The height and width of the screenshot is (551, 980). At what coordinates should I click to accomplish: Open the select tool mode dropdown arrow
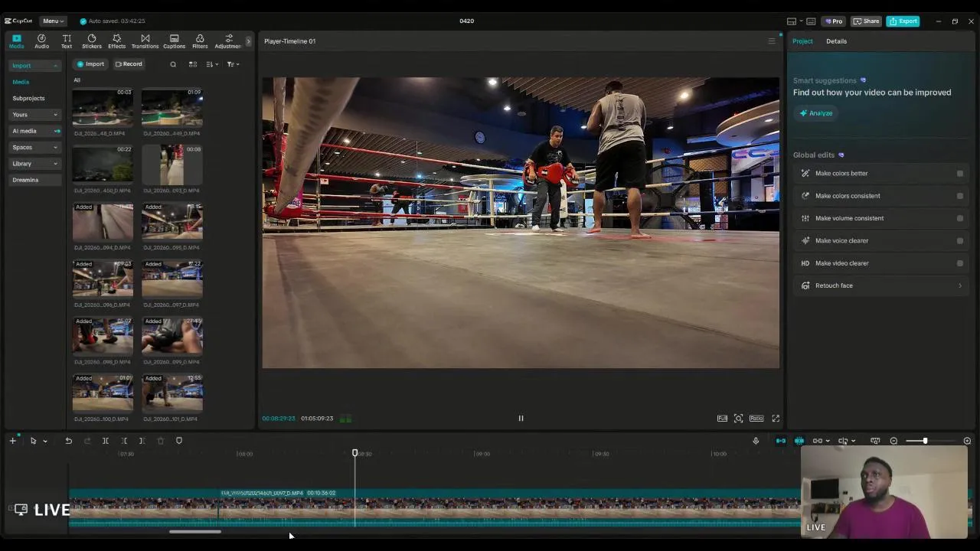[45, 442]
